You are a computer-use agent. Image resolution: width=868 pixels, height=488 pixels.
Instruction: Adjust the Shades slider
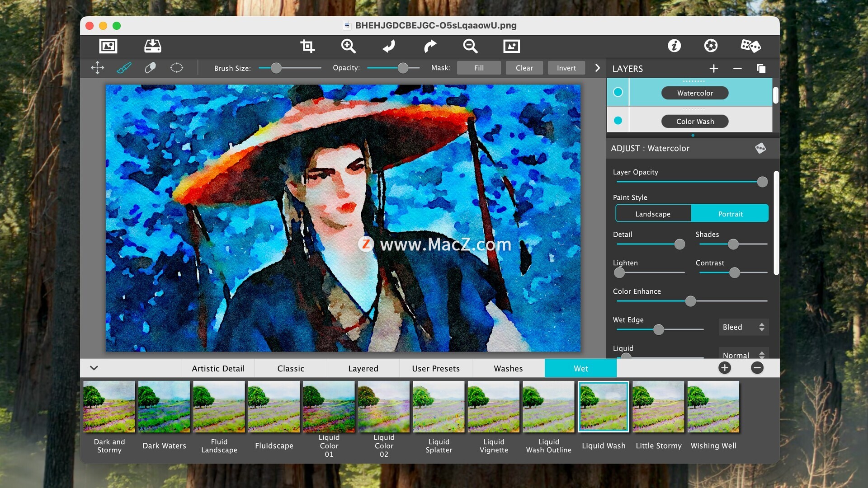pyautogui.click(x=733, y=244)
